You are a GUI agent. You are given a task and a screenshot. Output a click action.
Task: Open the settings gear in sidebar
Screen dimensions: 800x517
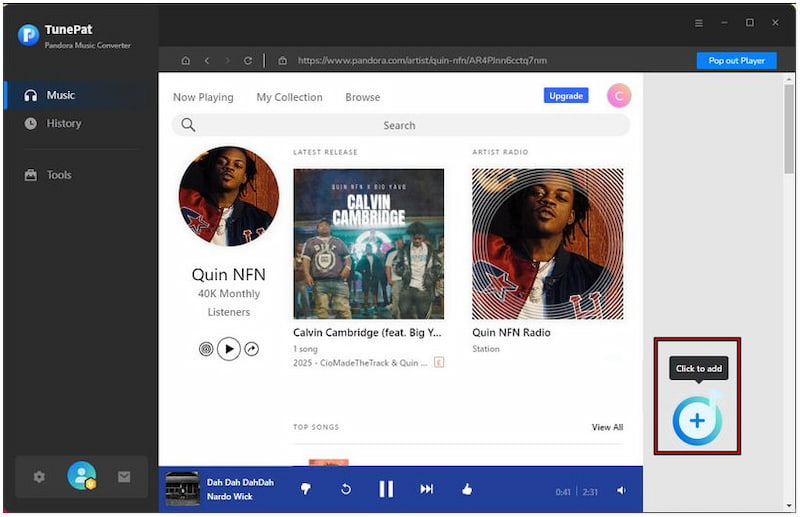point(39,477)
